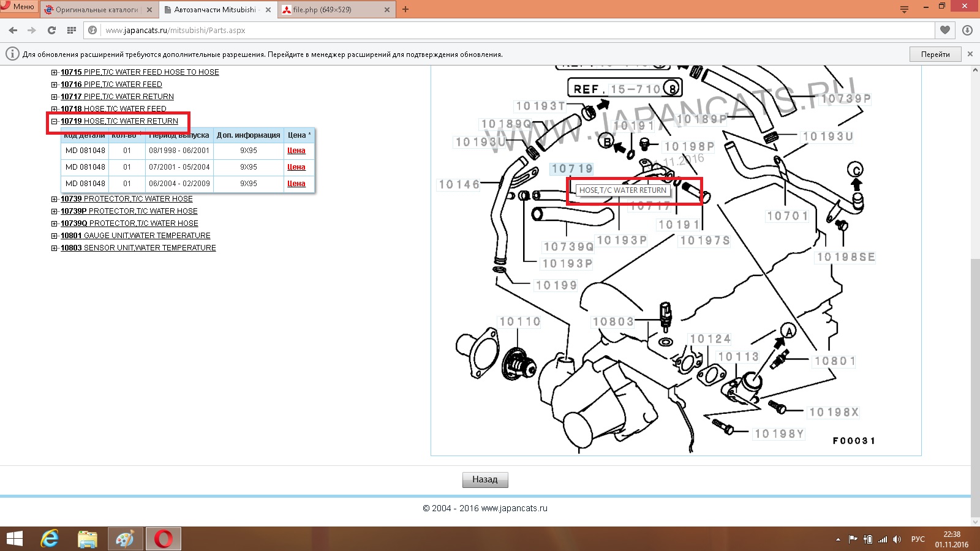
Task: Collapse 10719 HOSE,T/C WATER RETURN node
Action: (55, 121)
